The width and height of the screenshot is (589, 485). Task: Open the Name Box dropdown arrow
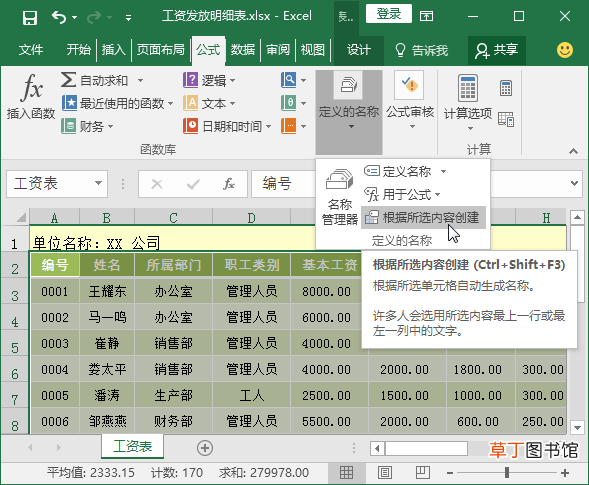coord(98,183)
